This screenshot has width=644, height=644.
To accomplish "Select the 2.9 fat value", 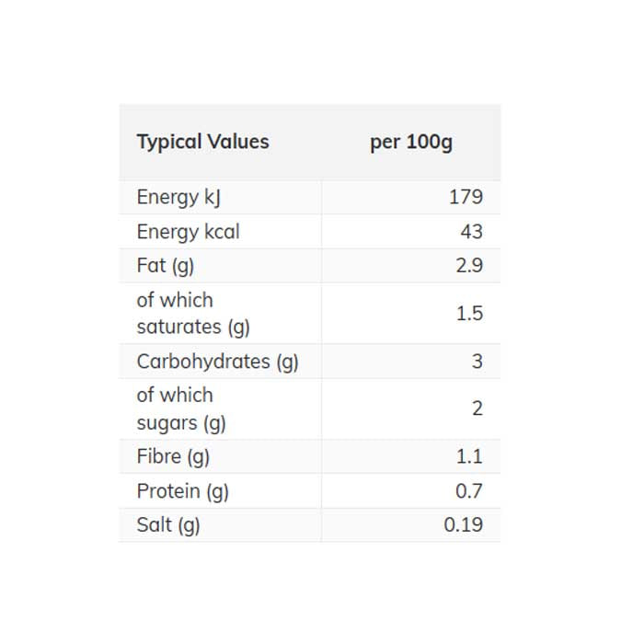I will [x=469, y=266].
